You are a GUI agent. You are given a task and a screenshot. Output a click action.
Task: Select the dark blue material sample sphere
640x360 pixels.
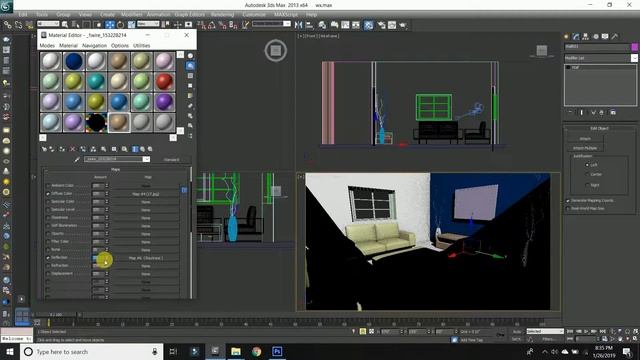point(74,61)
